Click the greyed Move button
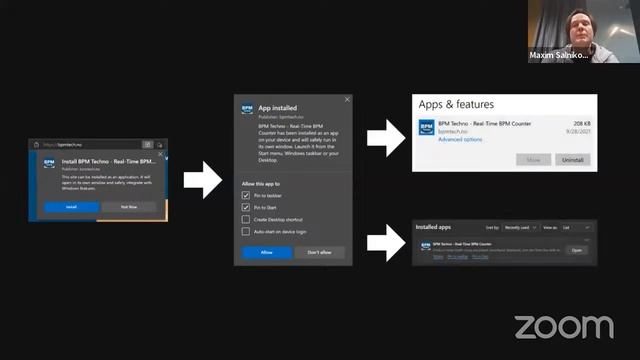The width and height of the screenshot is (640, 360). [533, 160]
